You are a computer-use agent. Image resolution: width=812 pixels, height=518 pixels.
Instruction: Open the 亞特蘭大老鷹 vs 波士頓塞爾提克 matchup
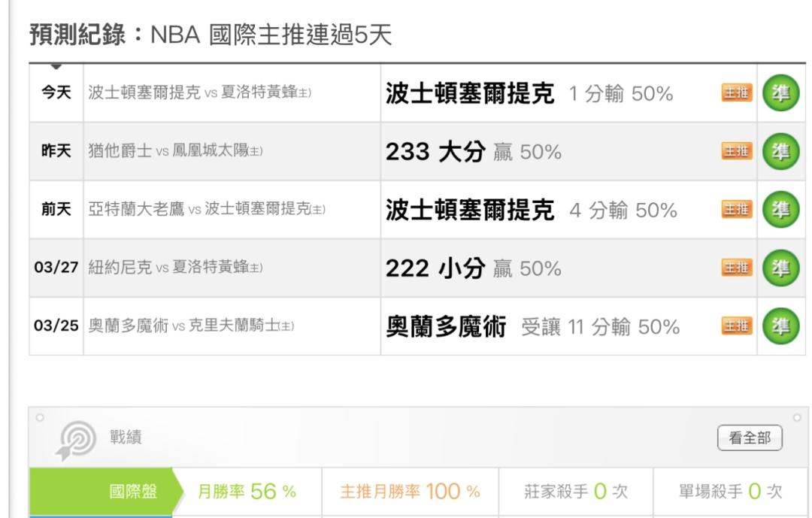[x=207, y=210]
